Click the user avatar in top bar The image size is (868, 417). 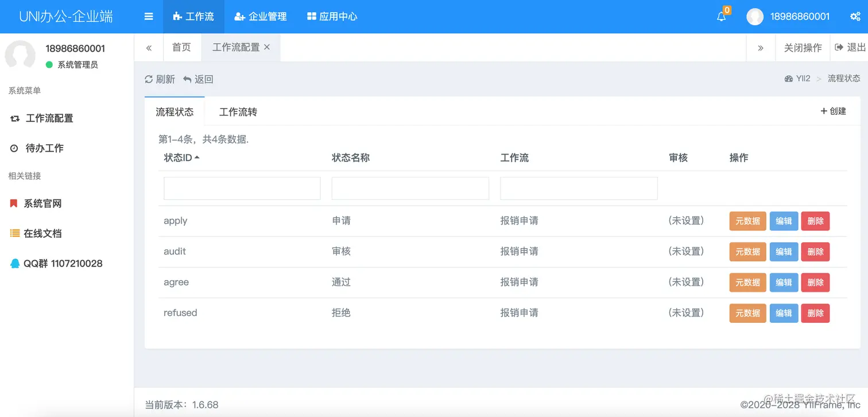coord(754,17)
